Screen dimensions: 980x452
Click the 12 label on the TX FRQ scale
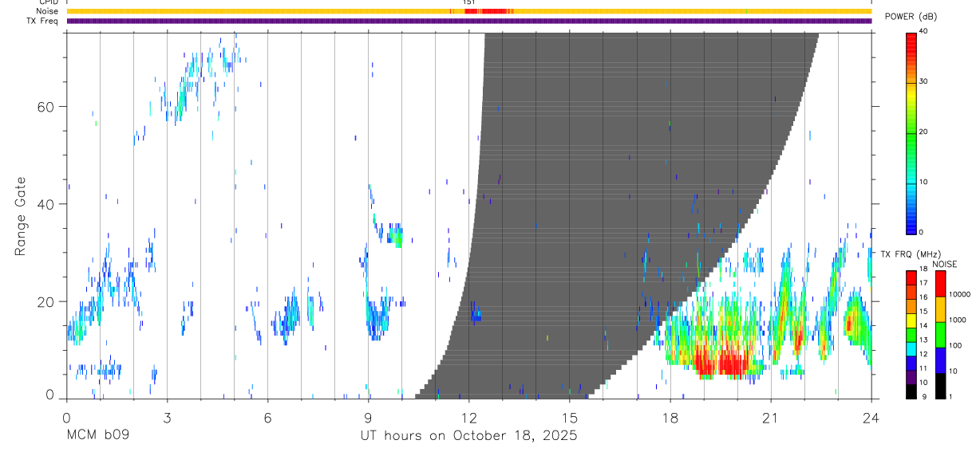pyautogui.click(x=923, y=354)
